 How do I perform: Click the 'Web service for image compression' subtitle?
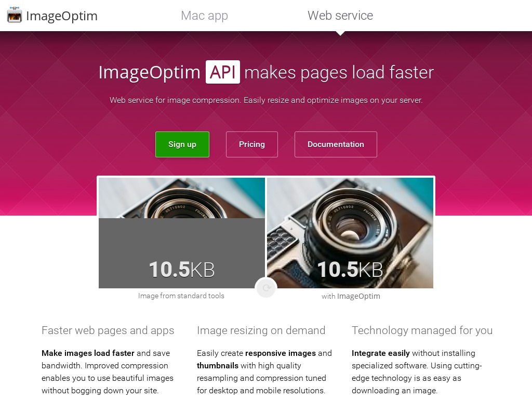266,100
